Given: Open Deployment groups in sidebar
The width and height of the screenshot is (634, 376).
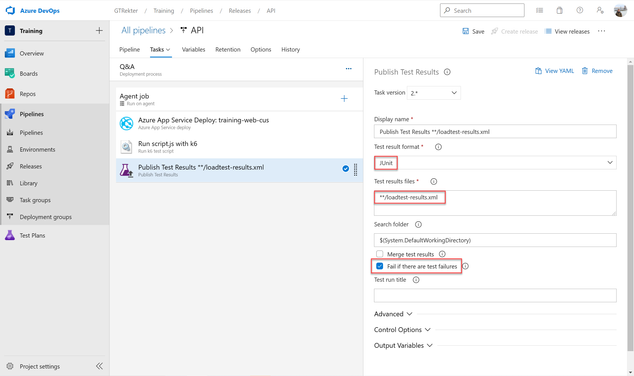Looking at the screenshot, I should coord(46,217).
